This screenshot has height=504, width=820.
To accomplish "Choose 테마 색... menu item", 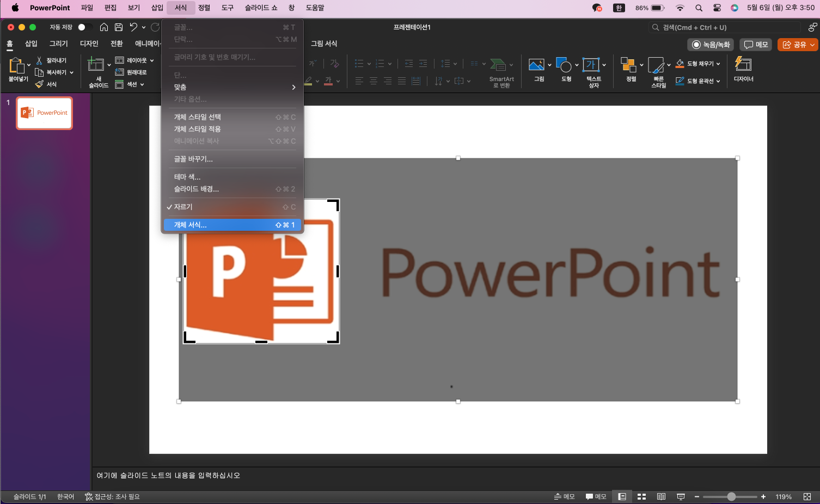I will (232, 177).
